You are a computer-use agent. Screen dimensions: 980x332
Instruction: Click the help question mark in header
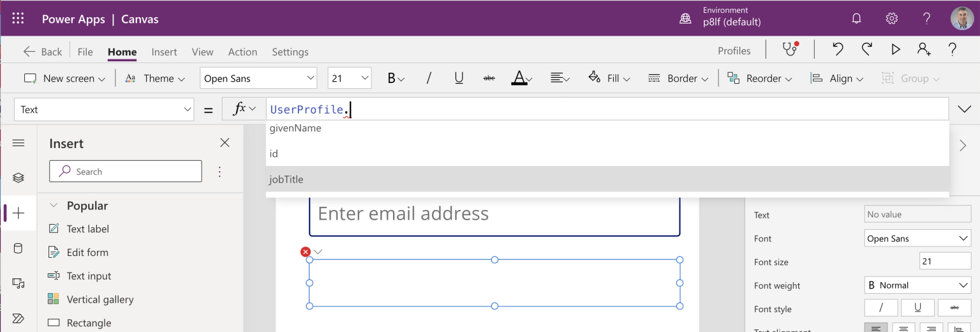[x=926, y=19]
